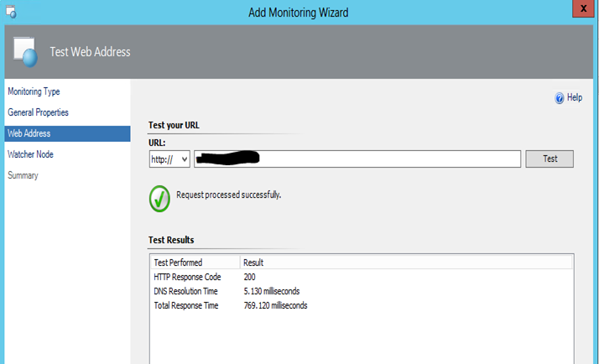Go to the Monitoring Type step
Image resolution: width=599 pixels, height=364 pixels.
34,91
